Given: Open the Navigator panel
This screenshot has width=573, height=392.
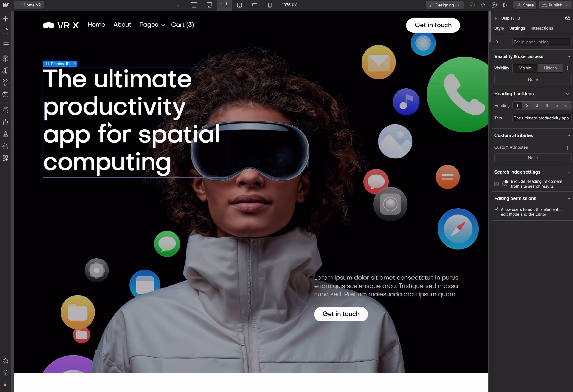Looking at the screenshot, I should [x=6, y=43].
